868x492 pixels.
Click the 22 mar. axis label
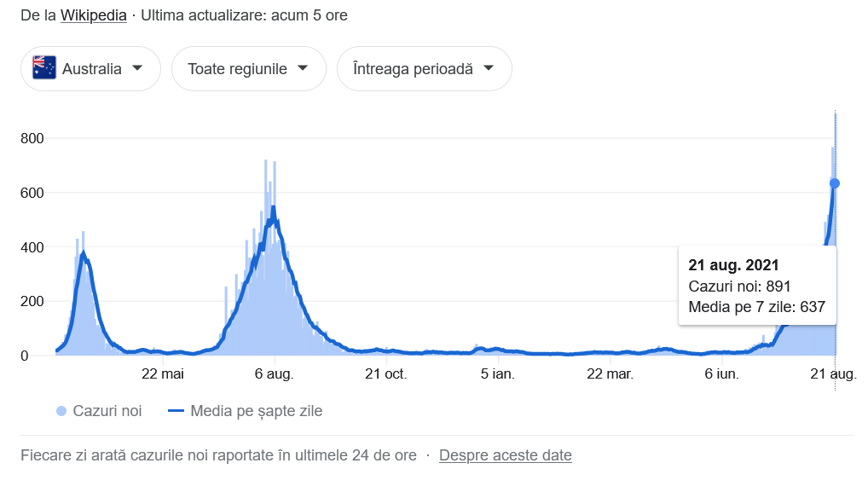(610, 374)
